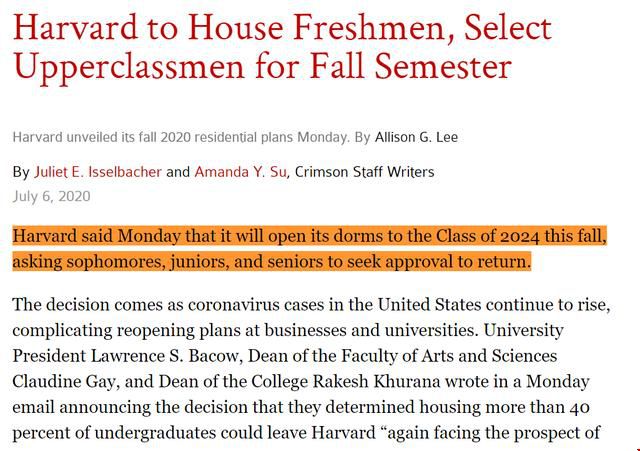Click highlighted line "asking sophomores, juniors, and seniors"
The image size is (640, 451).
pyautogui.click(x=272, y=261)
